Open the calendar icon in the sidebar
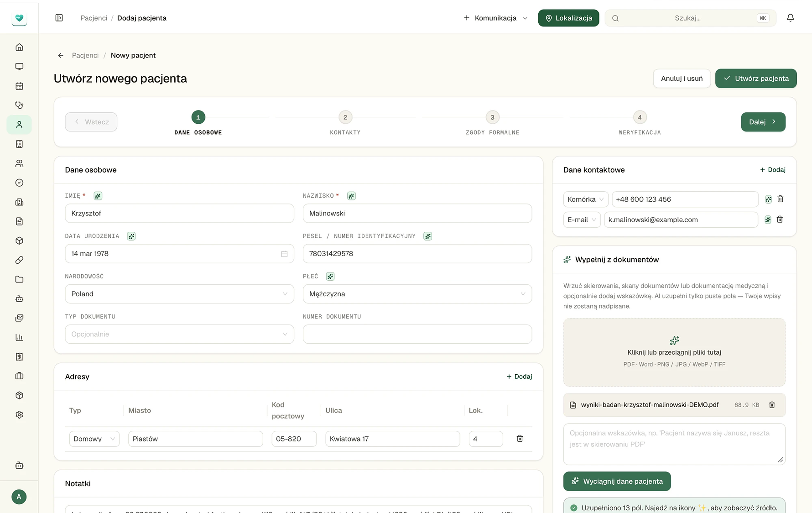 point(19,86)
